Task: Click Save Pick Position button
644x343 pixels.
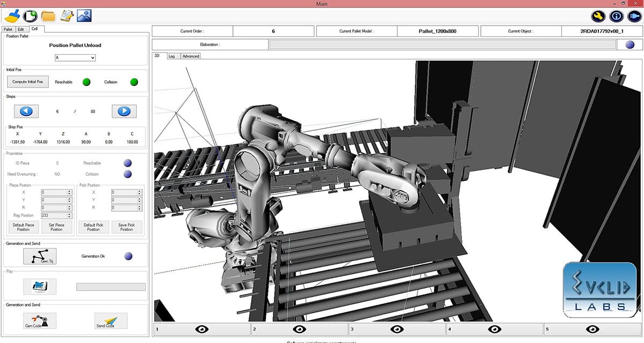Action: pyautogui.click(x=127, y=227)
